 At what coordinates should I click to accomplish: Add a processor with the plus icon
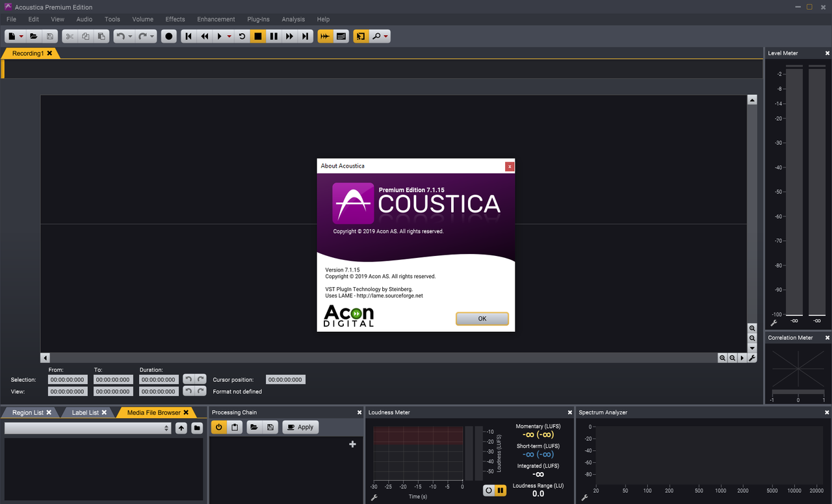[353, 444]
